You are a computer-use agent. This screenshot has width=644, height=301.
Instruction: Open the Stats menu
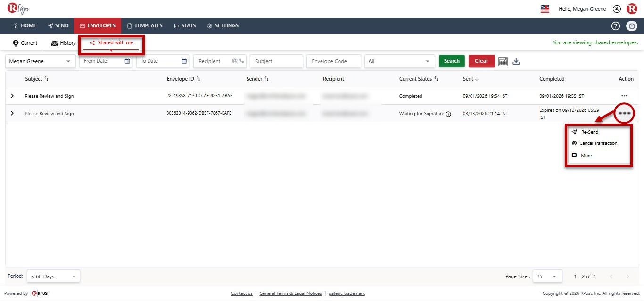(185, 26)
